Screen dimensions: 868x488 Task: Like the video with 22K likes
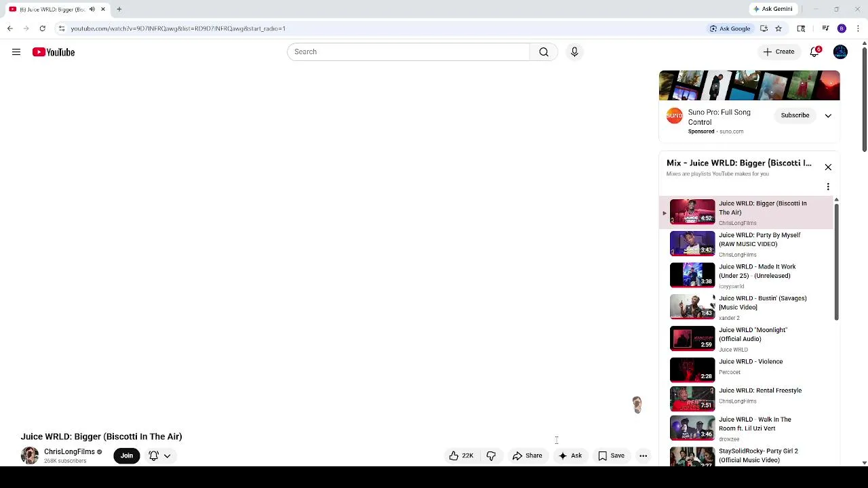pyautogui.click(x=461, y=456)
